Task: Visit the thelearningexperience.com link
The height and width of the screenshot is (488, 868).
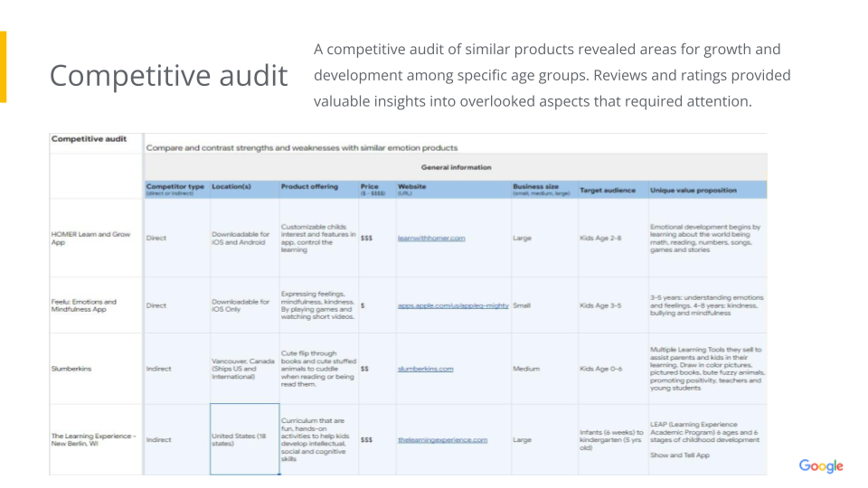Action: [x=442, y=440]
